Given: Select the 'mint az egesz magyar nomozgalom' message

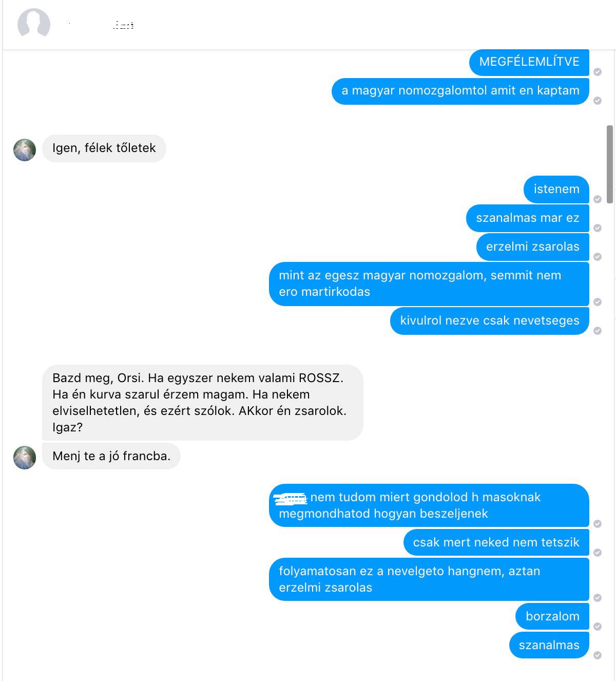Looking at the screenshot, I should [x=429, y=283].
